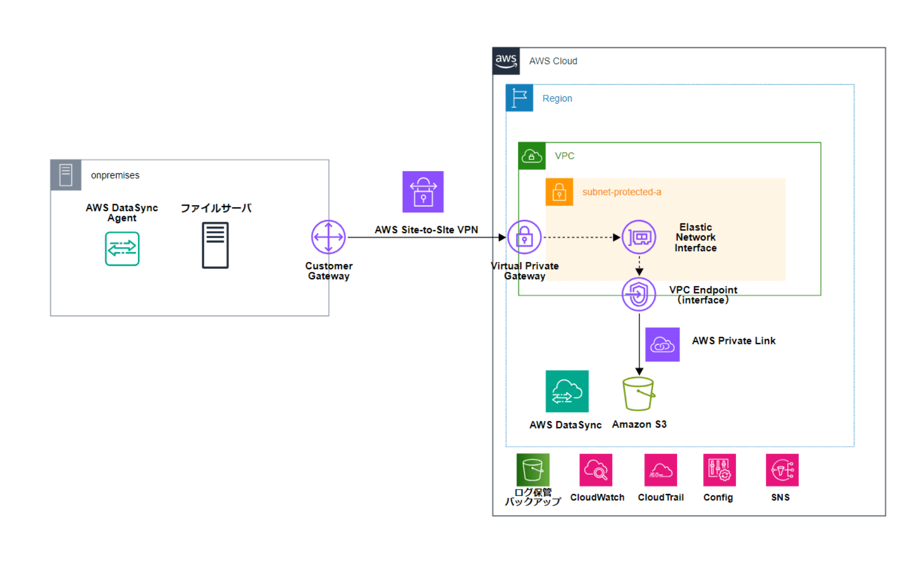Image resolution: width=924 pixels, height=571 pixels.
Task: Click the CloudWatch icon
Action: click(x=596, y=470)
